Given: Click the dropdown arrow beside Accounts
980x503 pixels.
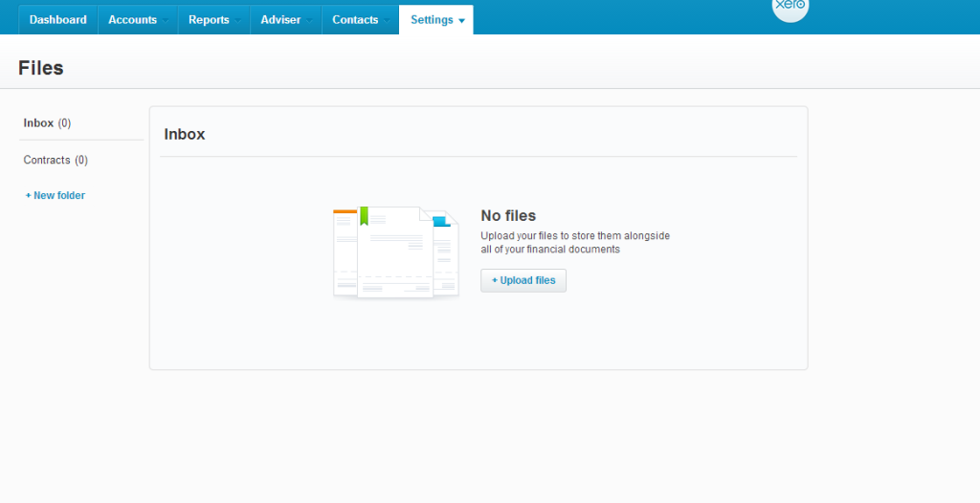Looking at the screenshot, I should (165, 21).
